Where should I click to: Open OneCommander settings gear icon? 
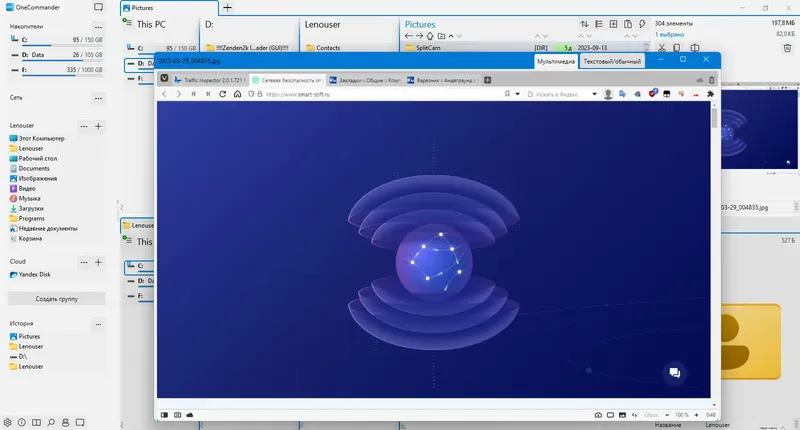pyautogui.click(x=7, y=422)
